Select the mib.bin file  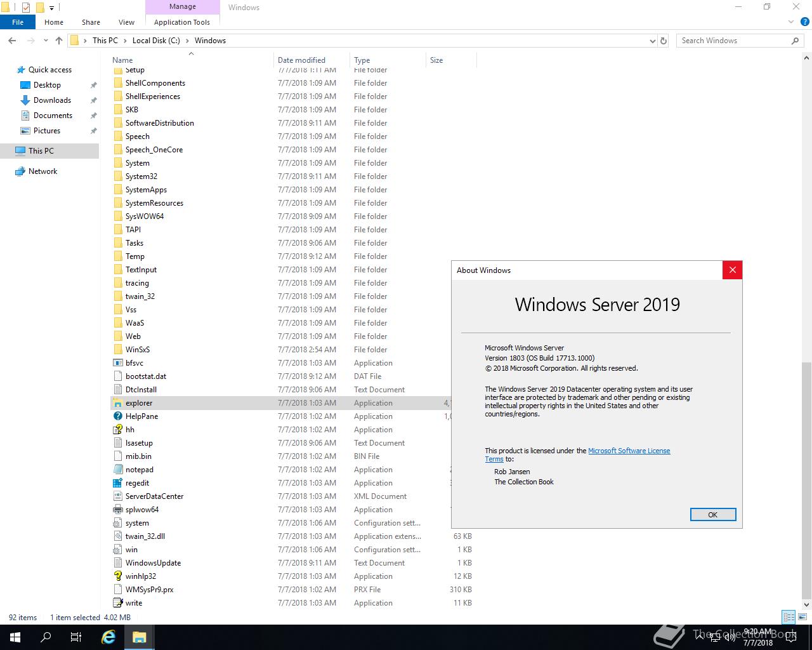138,456
